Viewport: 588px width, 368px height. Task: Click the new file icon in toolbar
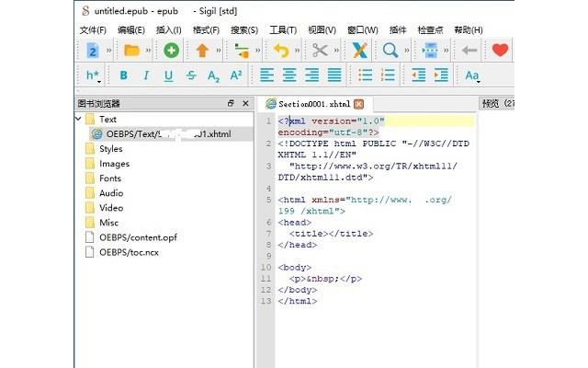[x=92, y=50]
